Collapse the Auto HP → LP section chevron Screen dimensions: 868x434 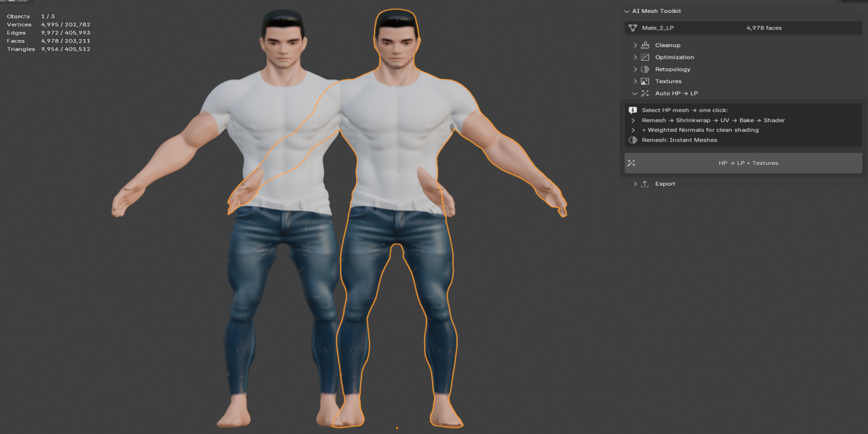pos(635,93)
